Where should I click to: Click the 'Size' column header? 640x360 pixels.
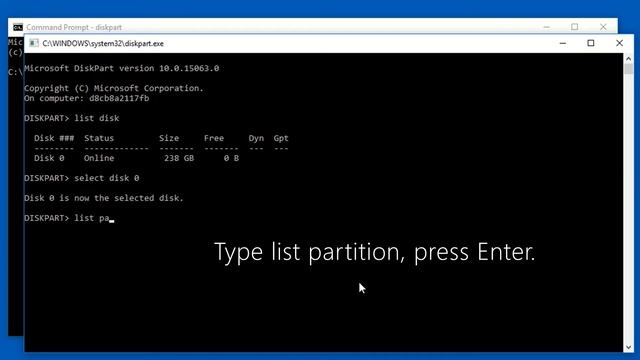(x=169, y=138)
